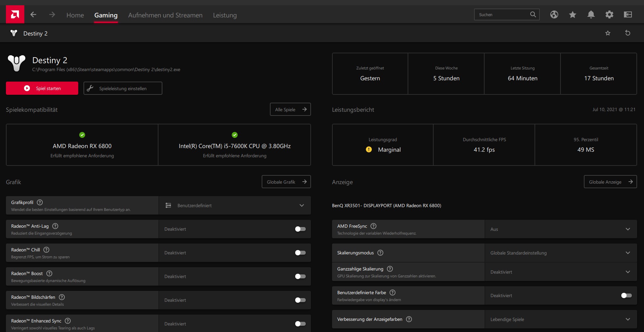644x332 pixels.
Task: Open Globale Anzeige settings
Action: (610, 182)
